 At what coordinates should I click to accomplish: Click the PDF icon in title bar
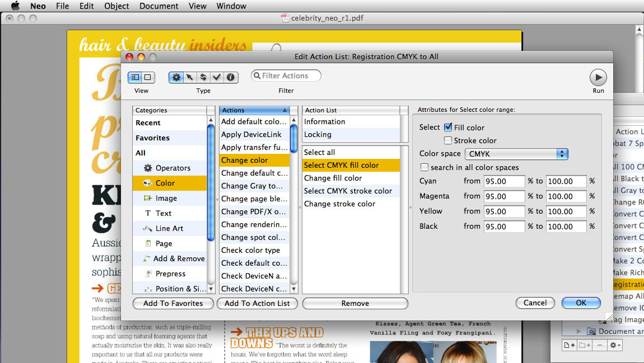pos(284,18)
